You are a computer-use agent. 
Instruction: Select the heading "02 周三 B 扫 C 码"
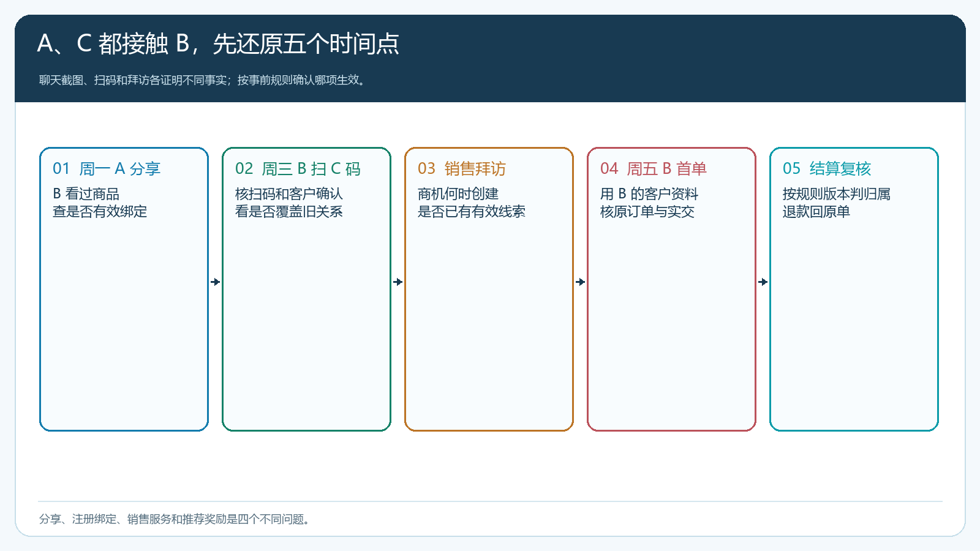298,168
